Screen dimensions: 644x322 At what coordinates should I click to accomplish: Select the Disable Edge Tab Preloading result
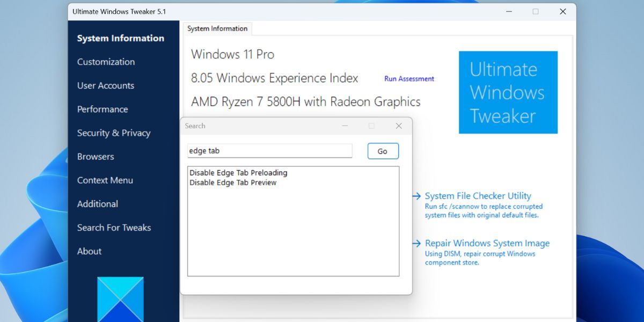(x=238, y=172)
